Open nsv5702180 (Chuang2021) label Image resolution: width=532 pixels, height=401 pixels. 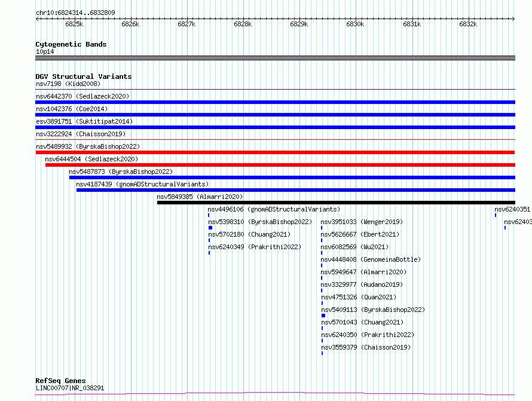pos(249,234)
